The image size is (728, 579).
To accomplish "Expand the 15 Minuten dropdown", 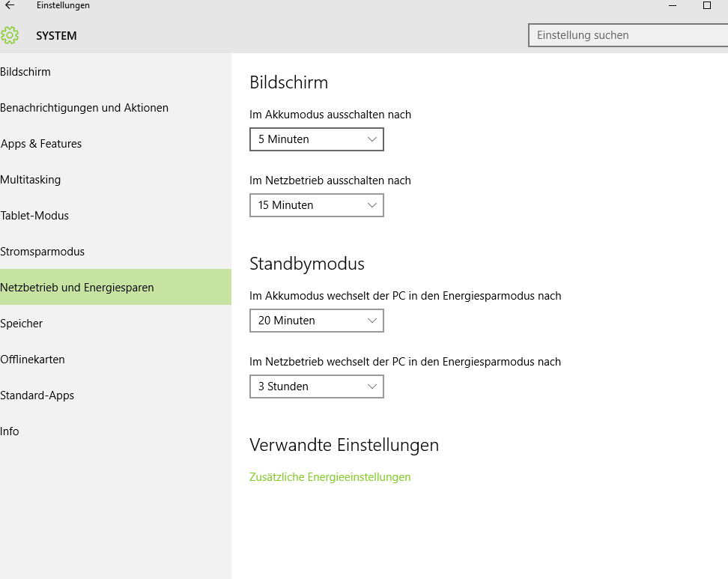I will coord(317,205).
